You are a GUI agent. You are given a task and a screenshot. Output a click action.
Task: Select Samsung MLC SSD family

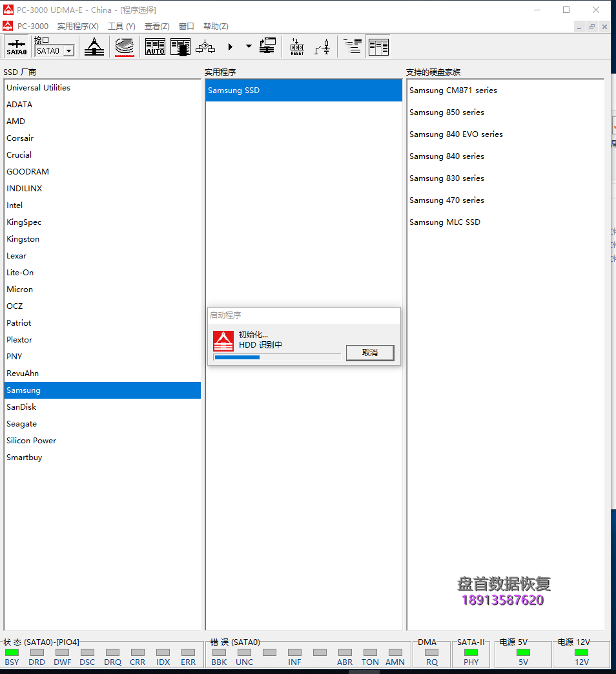505,222
